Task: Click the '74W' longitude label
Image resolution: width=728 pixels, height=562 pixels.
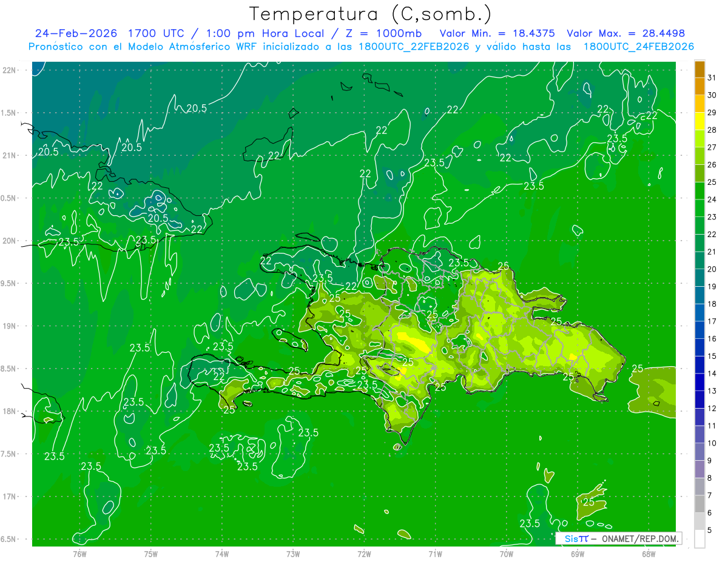Action: 222,554
